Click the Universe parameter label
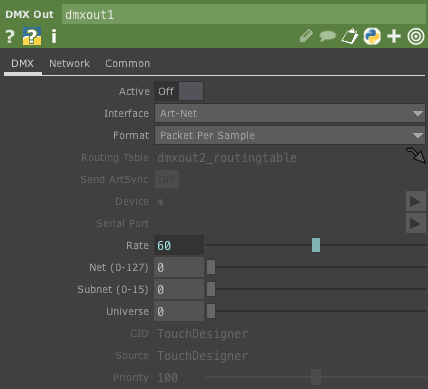Screen dimensions: 428x389 click(127, 311)
